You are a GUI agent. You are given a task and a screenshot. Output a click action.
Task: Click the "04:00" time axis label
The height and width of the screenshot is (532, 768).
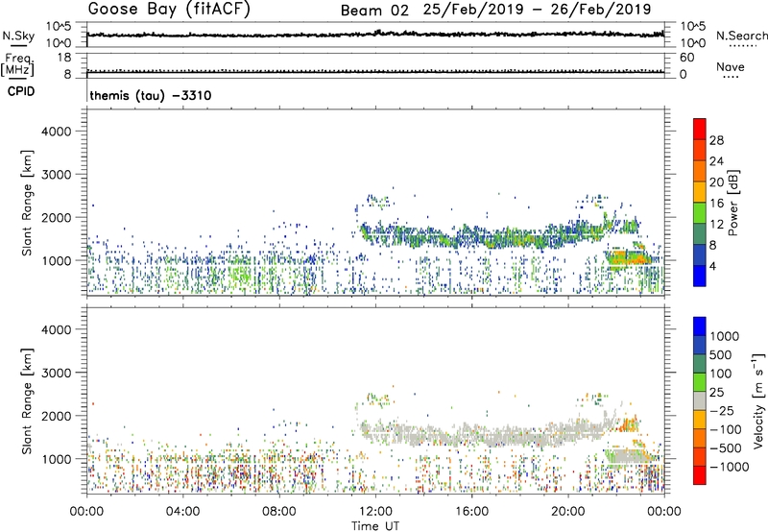click(182, 512)
